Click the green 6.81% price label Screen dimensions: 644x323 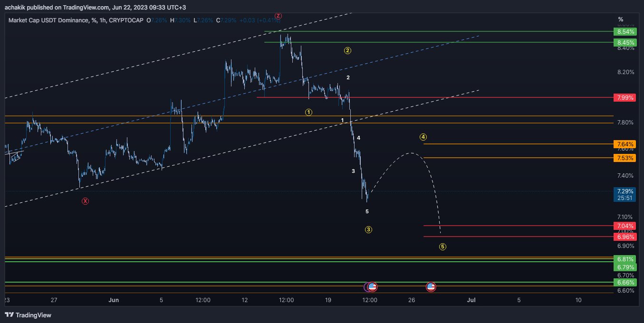tap(625, 259)
